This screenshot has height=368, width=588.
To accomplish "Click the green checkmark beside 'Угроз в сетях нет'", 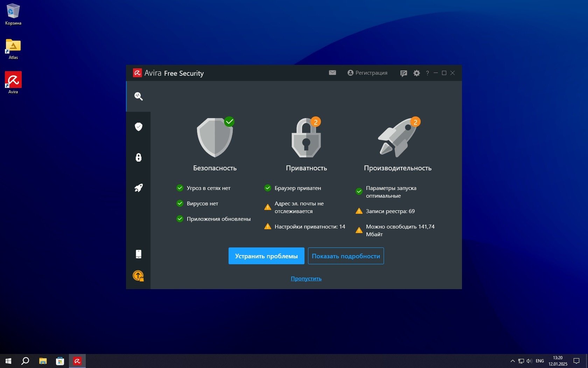I will tap(180, 188).
